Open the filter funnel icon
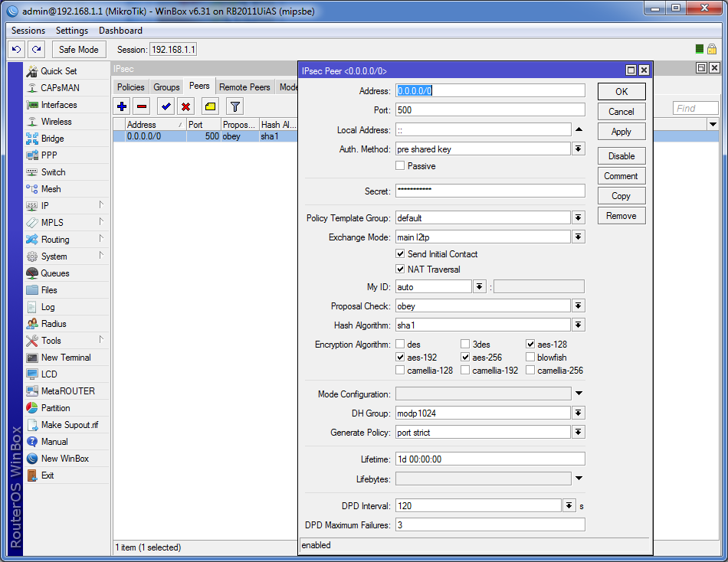The height and width of the screenshot is (562, 728). pos(235,106)
